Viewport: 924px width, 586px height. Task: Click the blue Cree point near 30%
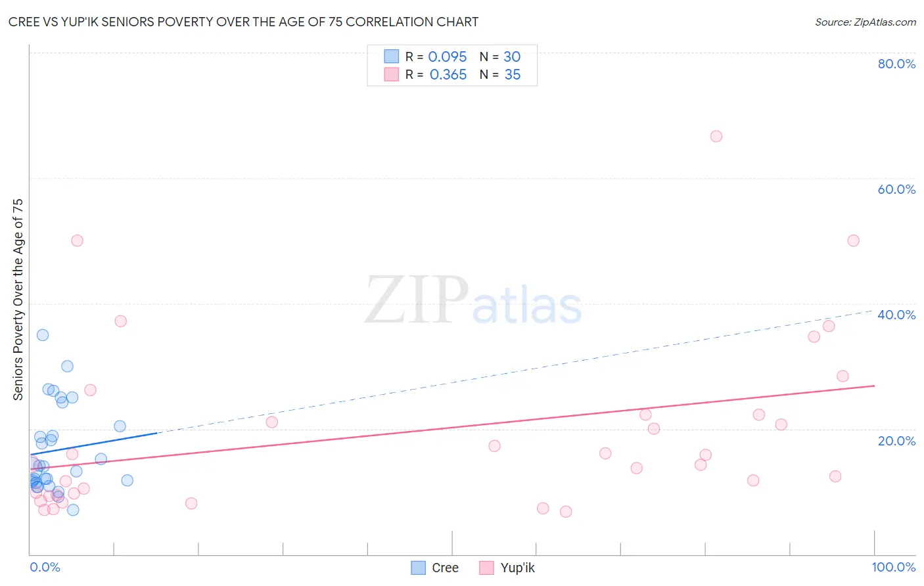tap(67, 367)
